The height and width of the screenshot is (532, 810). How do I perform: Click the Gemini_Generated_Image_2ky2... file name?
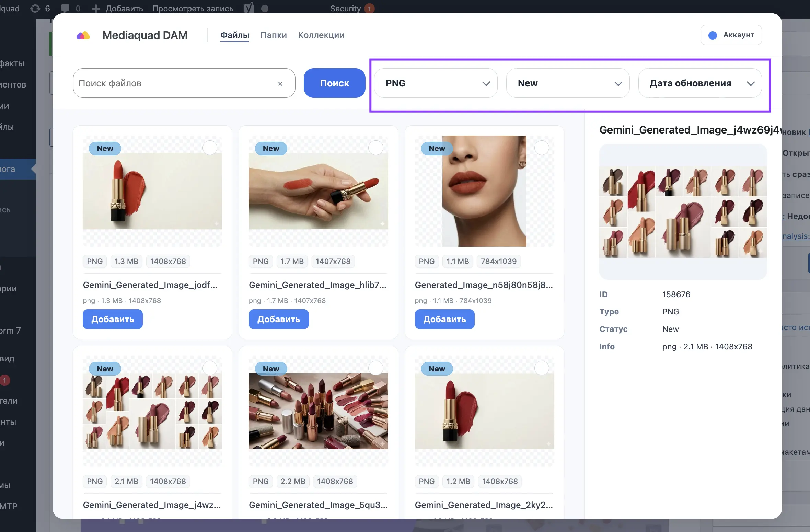click(484, 505)
